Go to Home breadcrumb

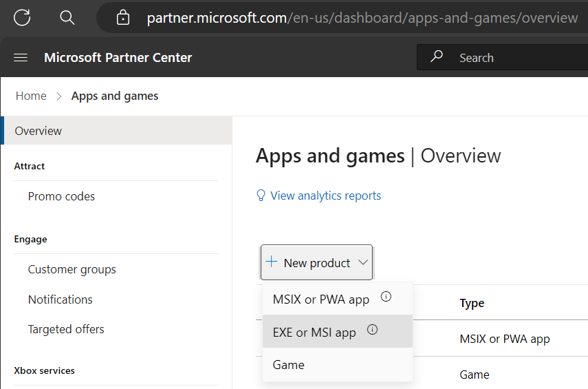click(31, 96)
